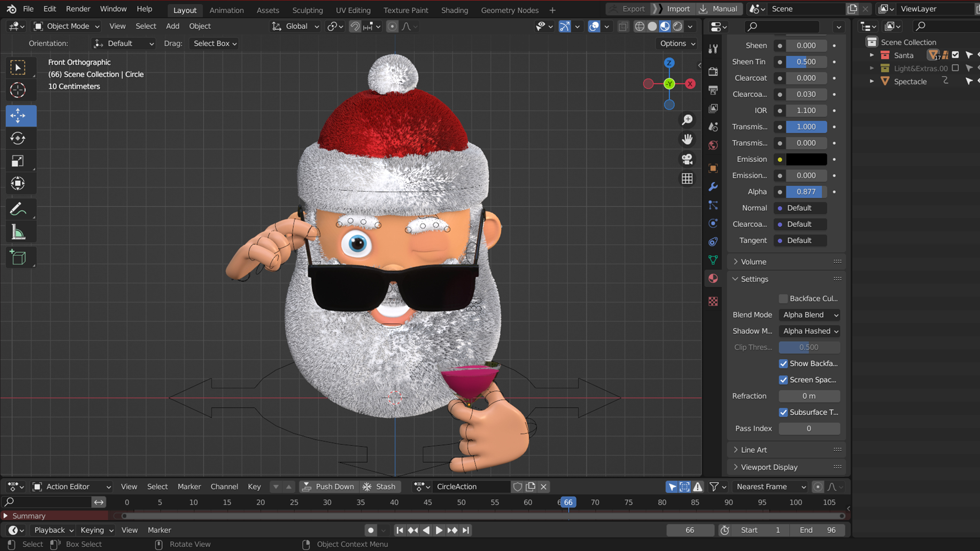Click the current frame 66 marker
This screenshot has width=980, height=551.
point(568,502)
